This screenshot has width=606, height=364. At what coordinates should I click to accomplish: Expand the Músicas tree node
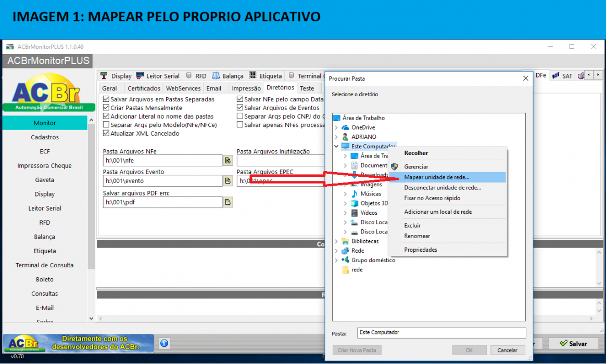pyautogui.click(x=345, y=194)
